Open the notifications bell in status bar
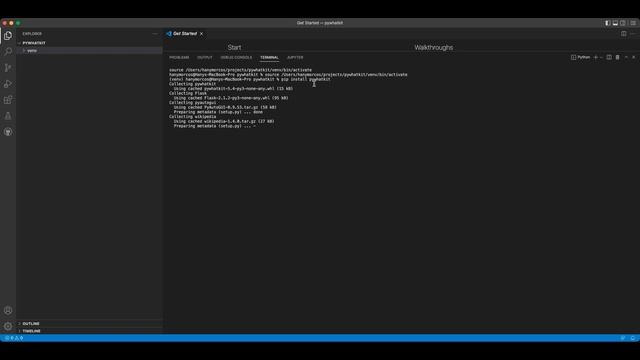The image size is (640, 360). pyautogui.click(x=633, y=338)
